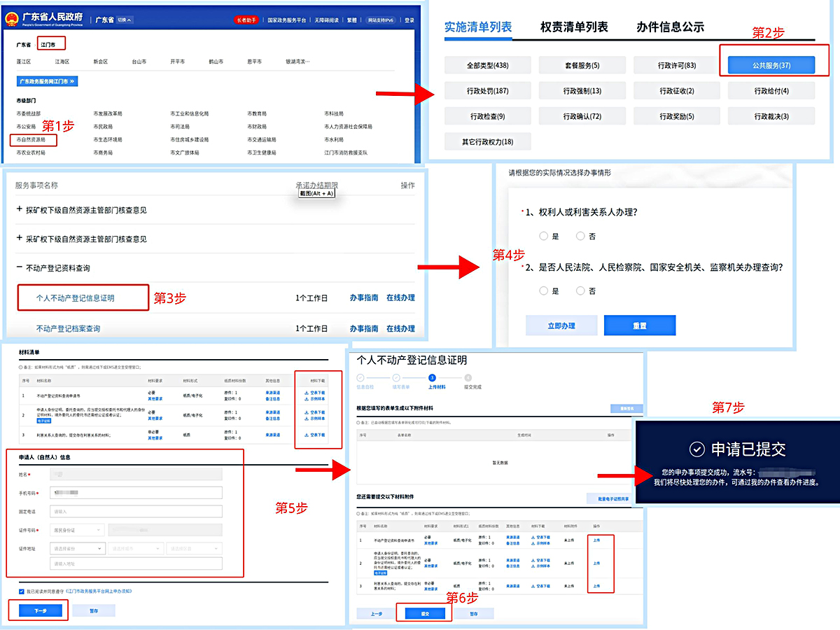The width and height of the screenshot is (840, 630).
Task: Click 空表下载 download icon for row 3 in 材料清单
Action: point(307,435)
